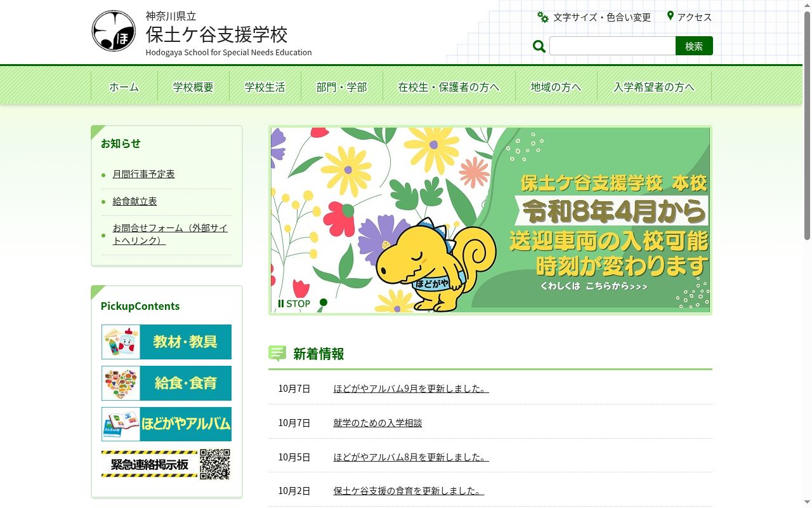Open the 給食献立表 link
Screen dimensions: 812x508
point(134,201)
